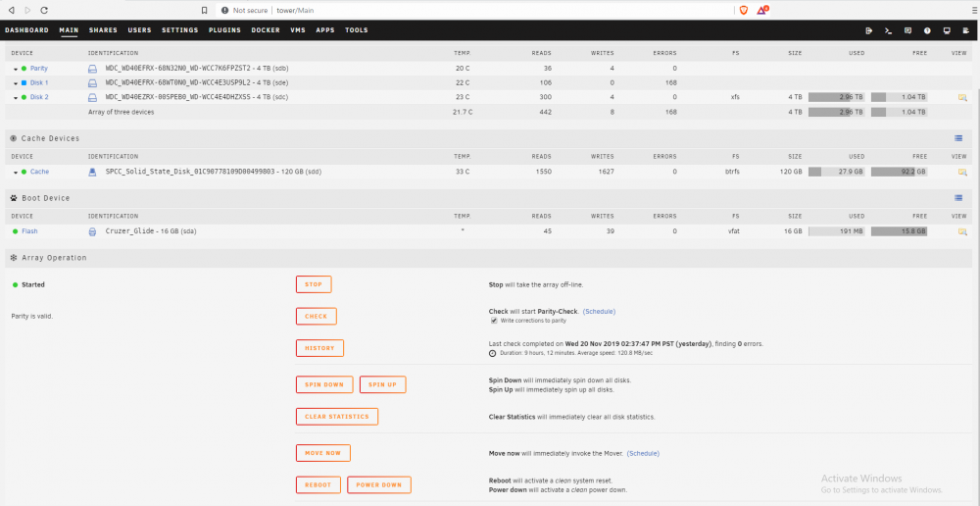Bookmark the page with the bookmark icon

pyautogui.click(x=205, y=10)
